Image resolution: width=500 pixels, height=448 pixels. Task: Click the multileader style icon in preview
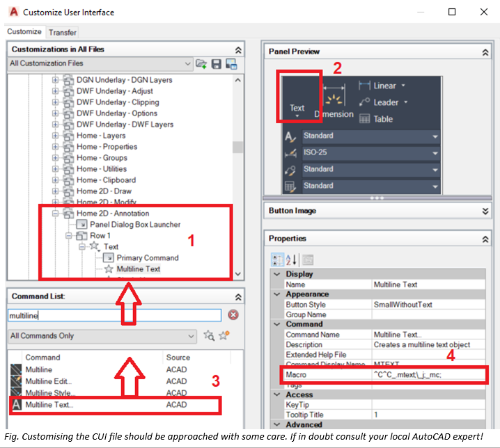[x=290, y=170]
